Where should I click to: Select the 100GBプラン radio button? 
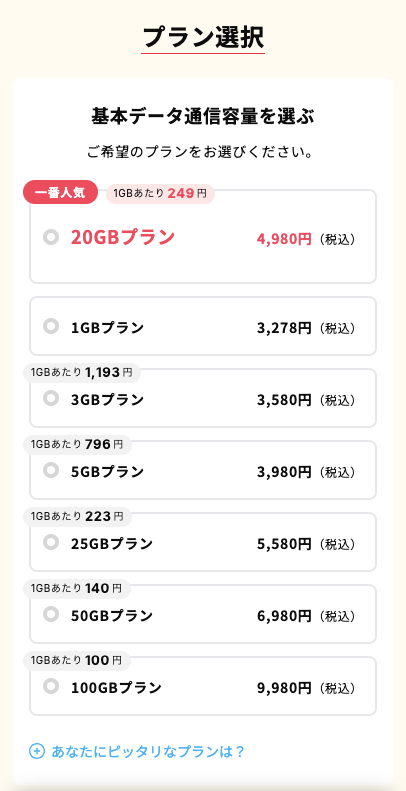tap(51, 686)
